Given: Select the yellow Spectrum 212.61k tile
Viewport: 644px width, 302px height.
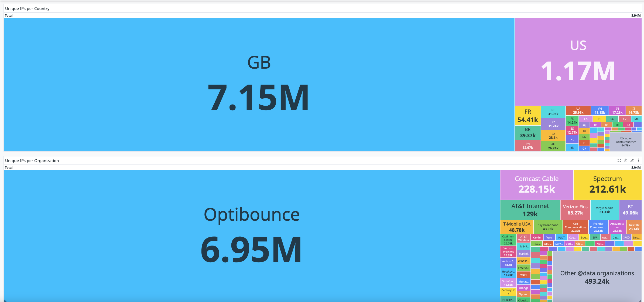Looking at the screenshot, I should [608, 185].
